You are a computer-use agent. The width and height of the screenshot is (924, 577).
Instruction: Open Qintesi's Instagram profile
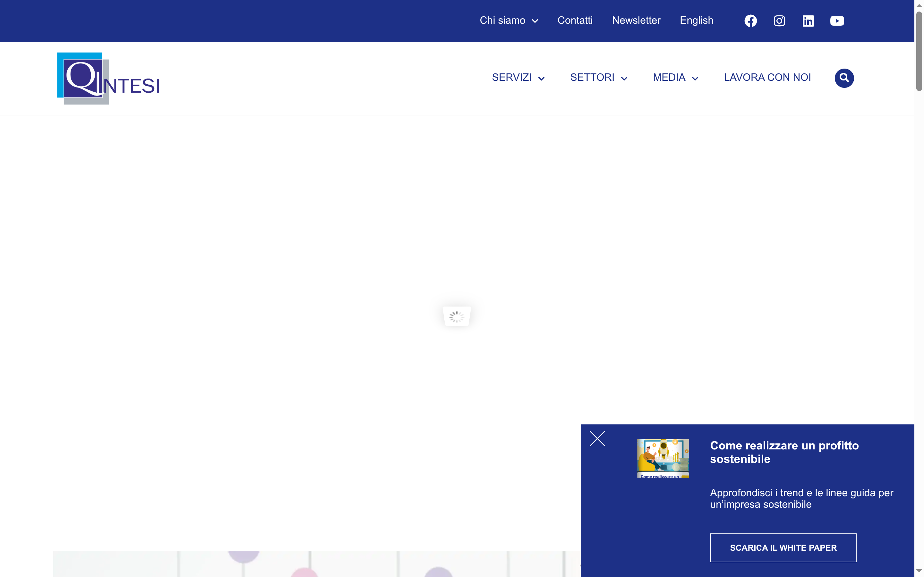(779, 21)
